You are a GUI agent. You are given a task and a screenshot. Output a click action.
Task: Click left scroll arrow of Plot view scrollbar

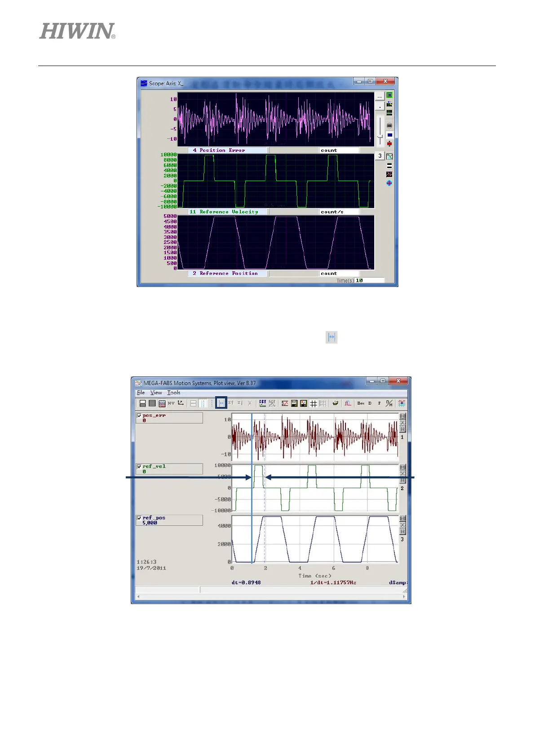[x=138, y=597]
